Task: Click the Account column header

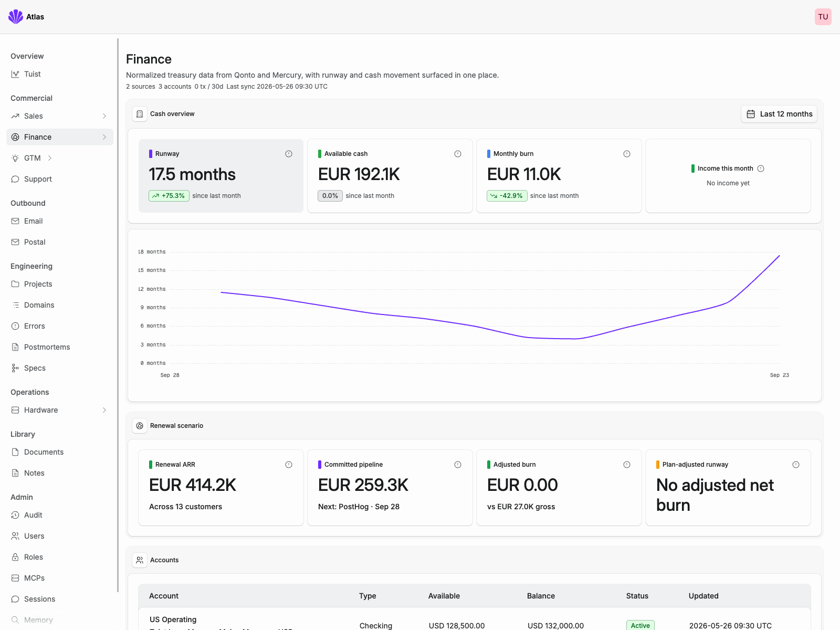Action: point(164,596)
